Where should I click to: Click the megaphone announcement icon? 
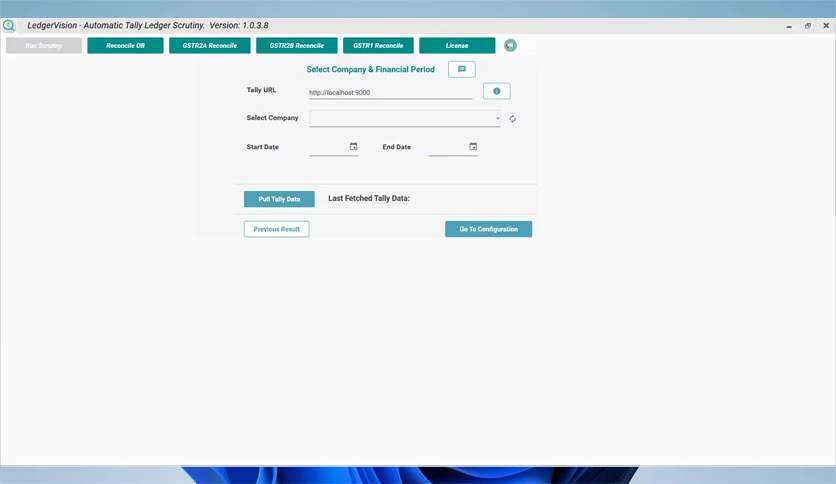pyautogui.click(x=510, y=45)
